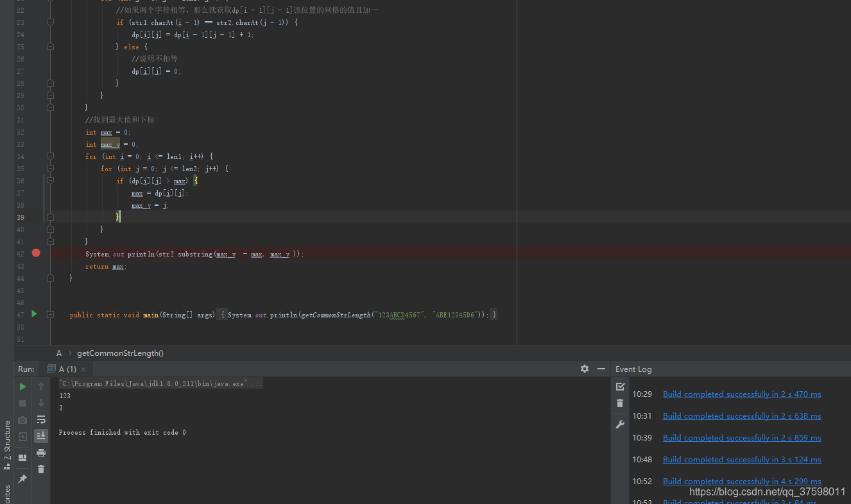Image resolution: width=851 pixels, height=504 pixels.
Task: Select the A (1) run configuration tab
Action: (67, 369)
